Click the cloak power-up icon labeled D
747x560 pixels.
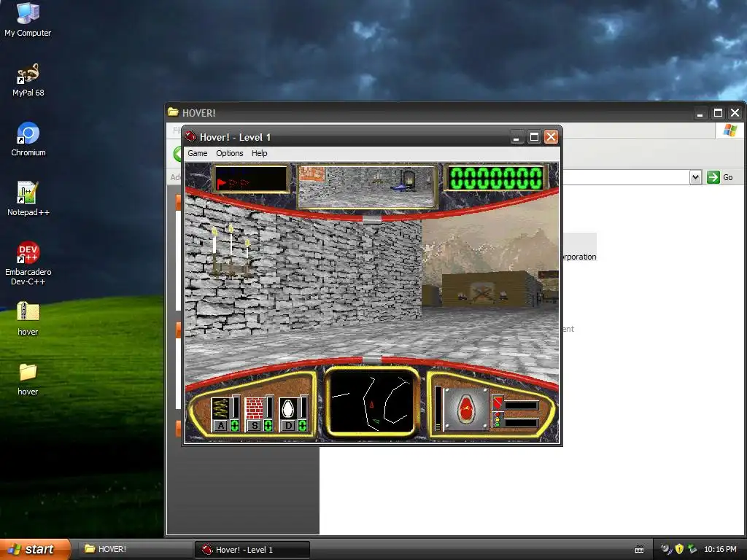pyautogui.click(x=287, y=408)
